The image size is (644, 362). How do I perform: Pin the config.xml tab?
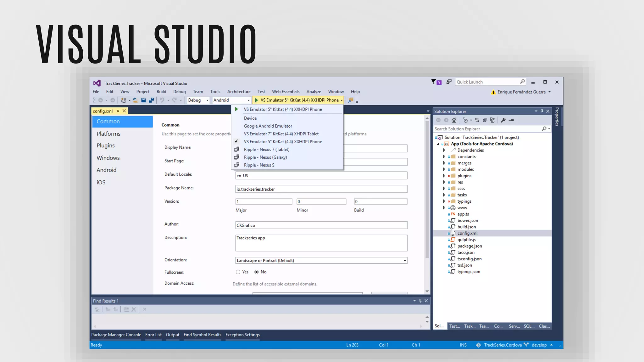click(118, 111)
